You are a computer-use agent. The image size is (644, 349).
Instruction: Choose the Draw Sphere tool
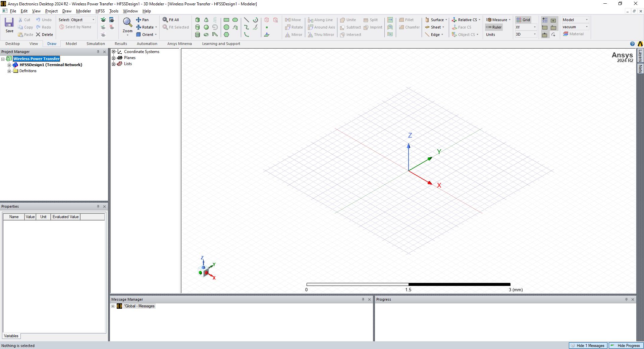click(206, 27)
